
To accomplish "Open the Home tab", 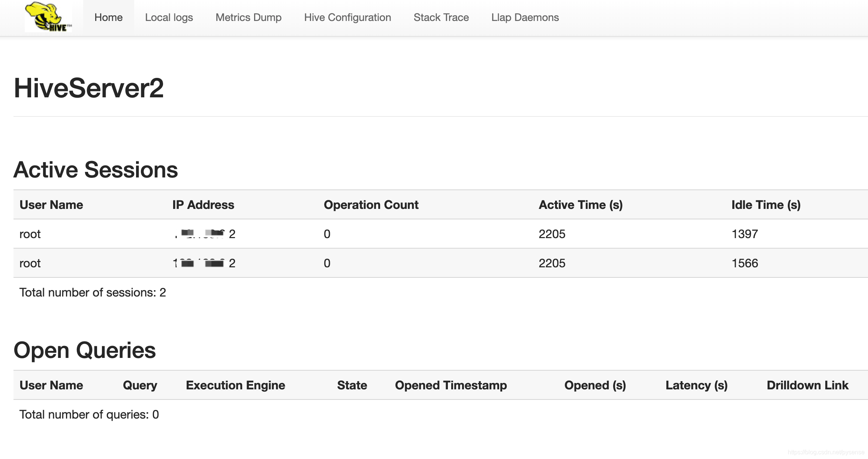I will point(108,18).
